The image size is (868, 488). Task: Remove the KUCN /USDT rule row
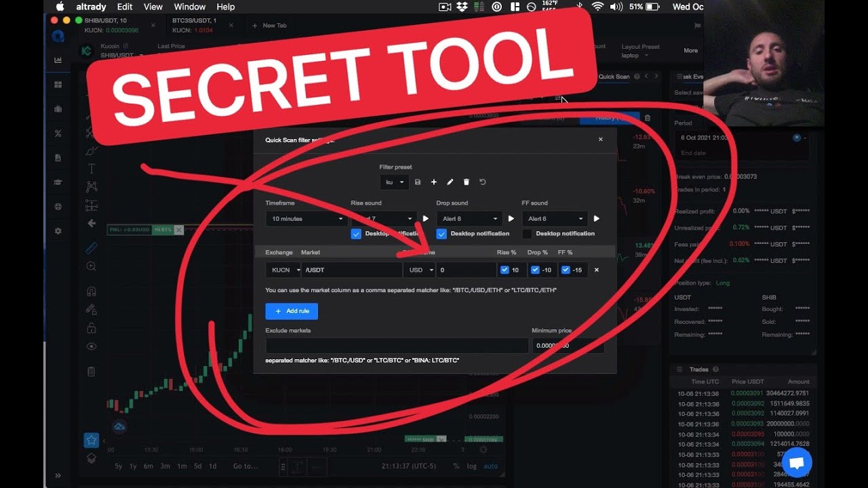coord(597,270)
